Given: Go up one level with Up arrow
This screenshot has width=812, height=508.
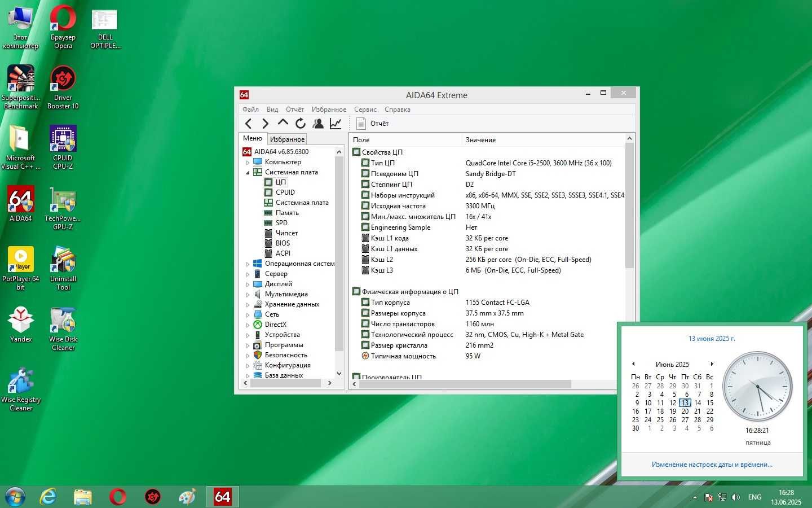Looking at the screenshot, I should (283, 123).
